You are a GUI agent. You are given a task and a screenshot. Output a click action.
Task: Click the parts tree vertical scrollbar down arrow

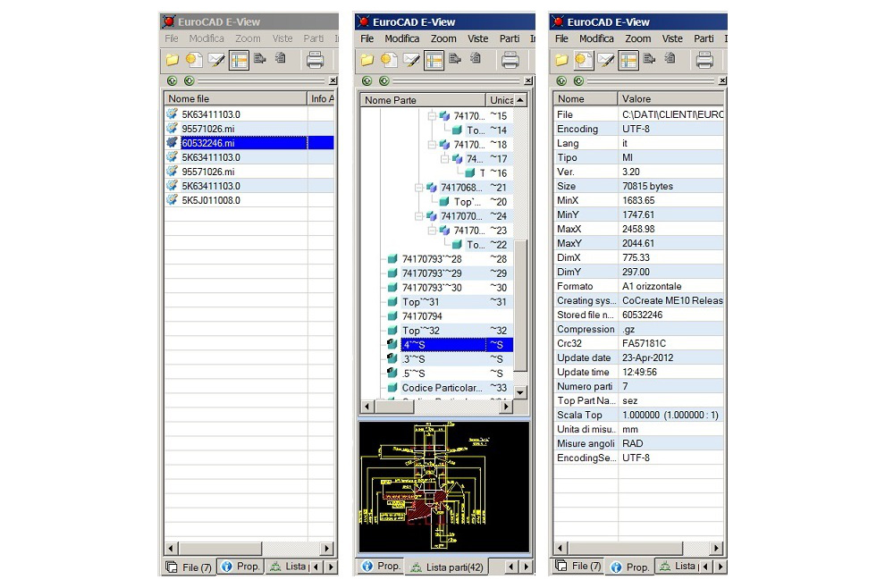click(x=520, y=392)
